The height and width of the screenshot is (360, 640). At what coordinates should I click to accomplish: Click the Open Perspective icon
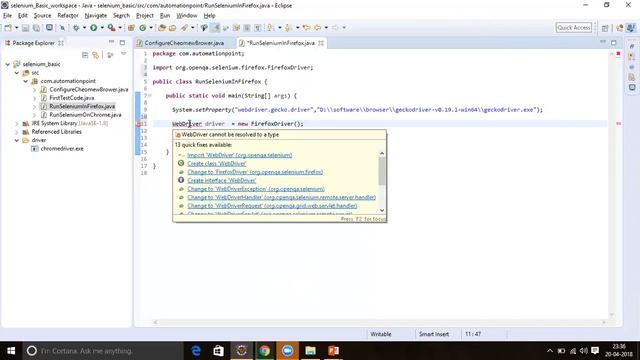click(x=605, y=28)
